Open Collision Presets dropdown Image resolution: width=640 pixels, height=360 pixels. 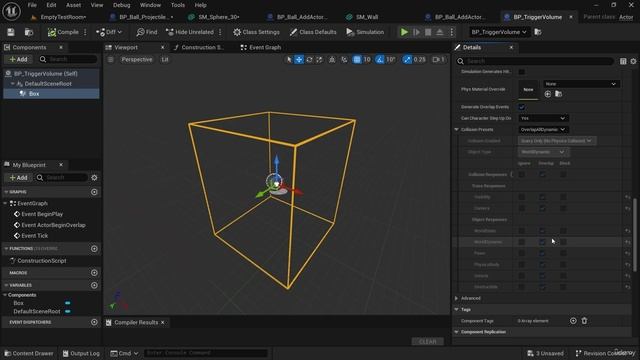[543, 129]
